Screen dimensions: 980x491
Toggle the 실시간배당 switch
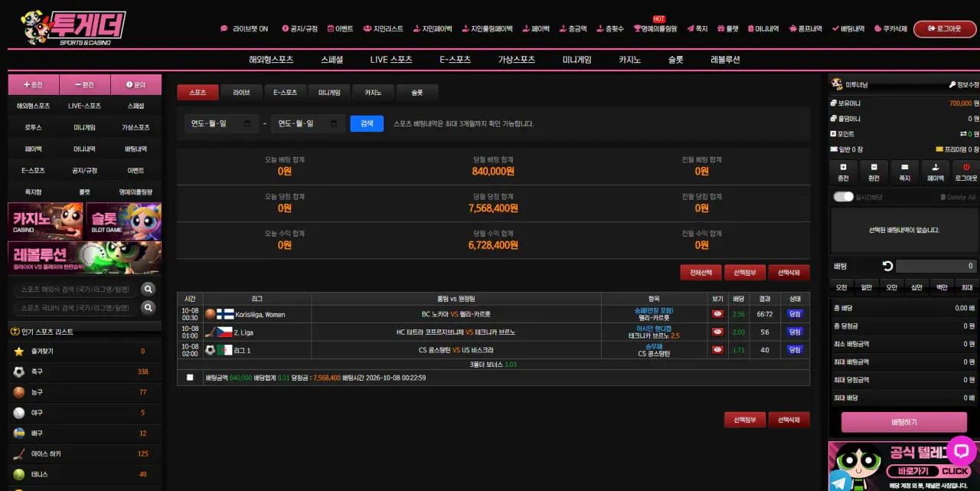pyautogui.click(x=843, y=197)
